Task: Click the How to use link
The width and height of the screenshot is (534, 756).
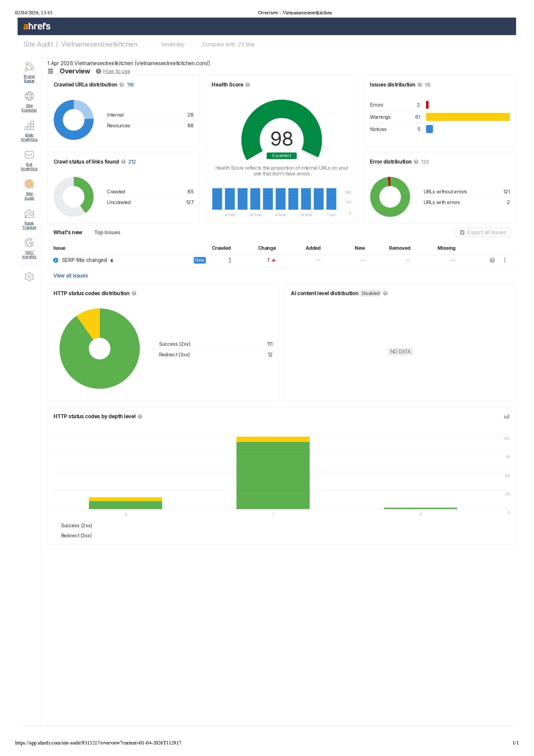Action: (x=116, y=71)
